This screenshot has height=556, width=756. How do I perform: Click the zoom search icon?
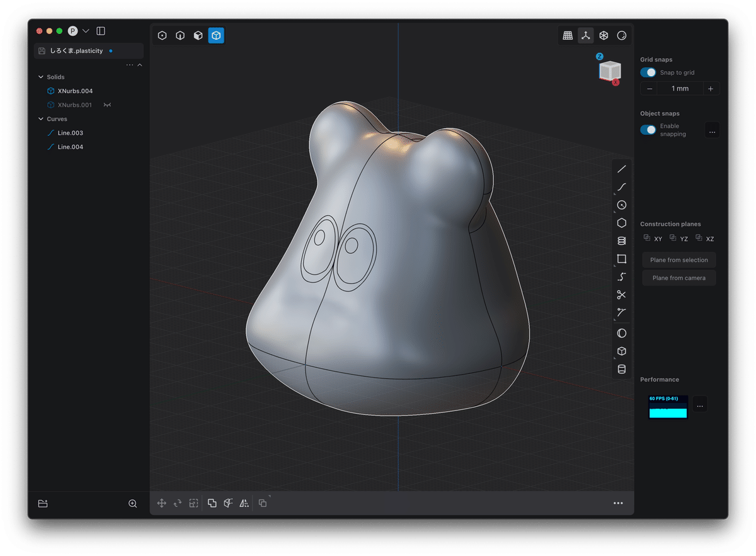click(133, 504)
